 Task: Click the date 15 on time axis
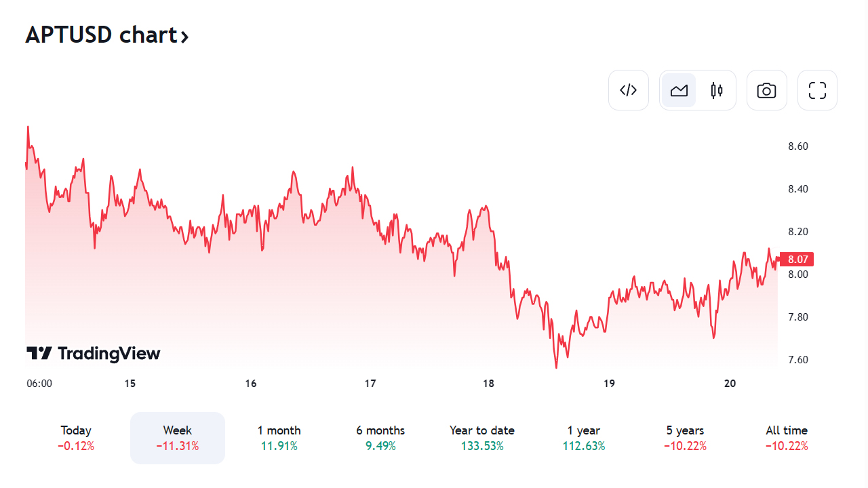130,384
